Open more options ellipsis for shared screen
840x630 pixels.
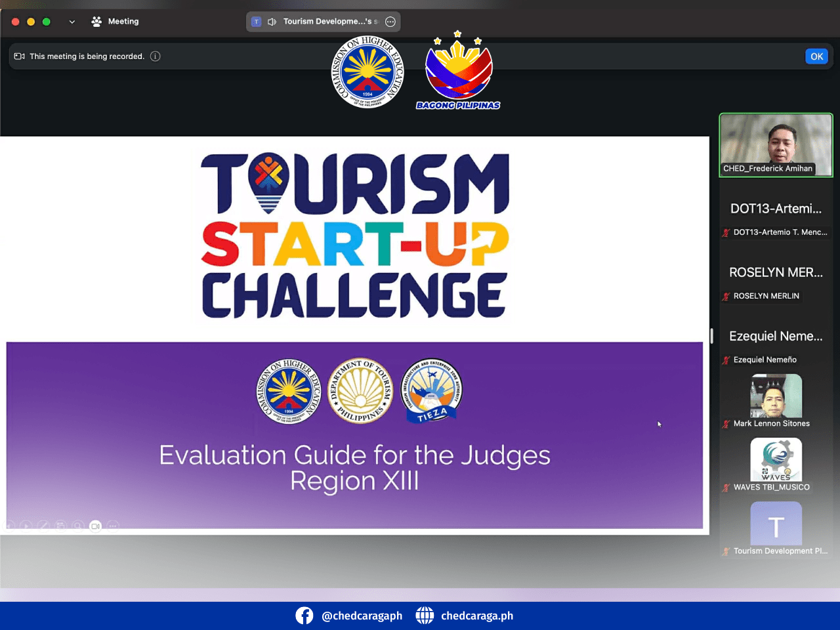click(390, 22)
